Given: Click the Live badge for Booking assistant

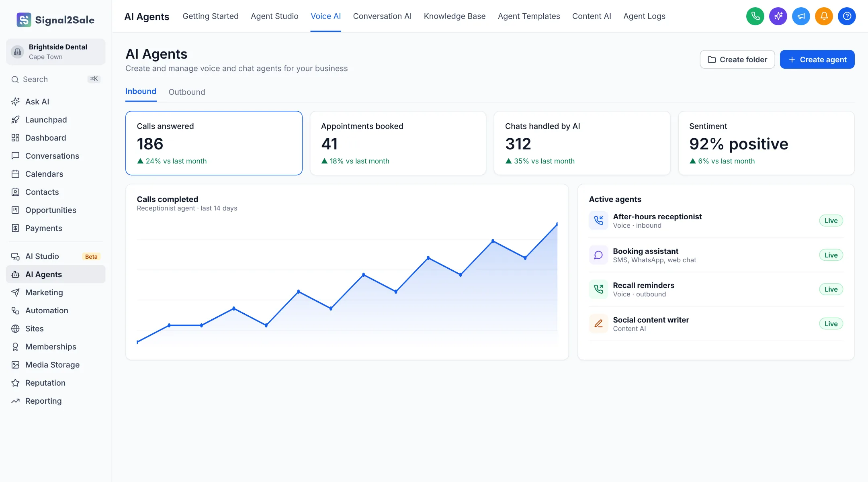Looking at the screenshot, I should 831,255.
